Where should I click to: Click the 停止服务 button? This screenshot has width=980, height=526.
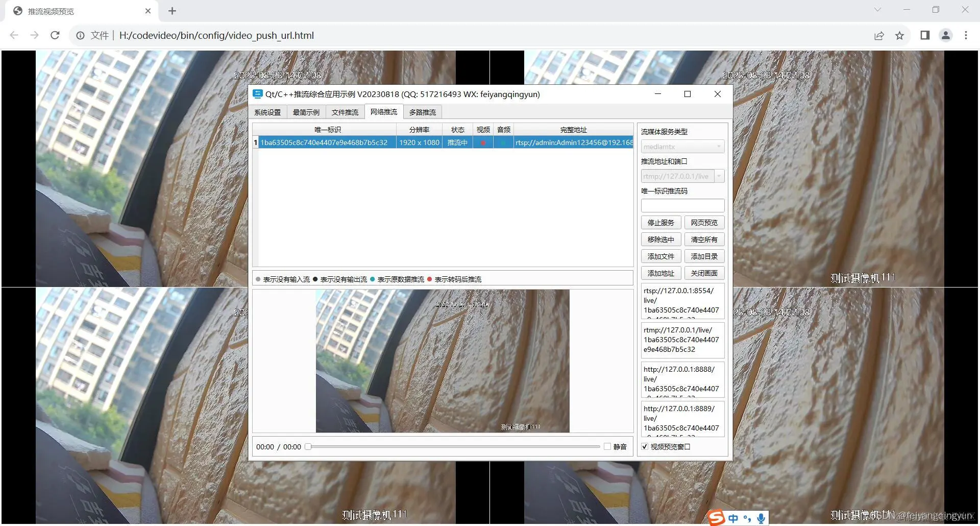[661, 223]
